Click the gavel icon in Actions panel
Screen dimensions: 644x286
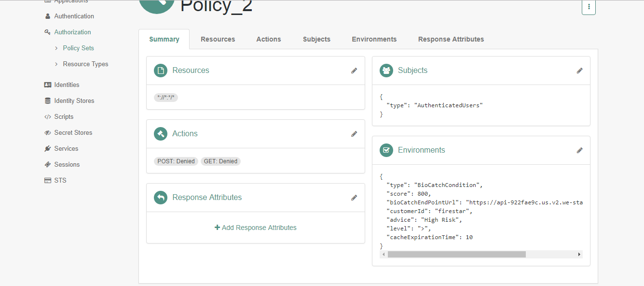pyautogui.click(x=160, y=134)
